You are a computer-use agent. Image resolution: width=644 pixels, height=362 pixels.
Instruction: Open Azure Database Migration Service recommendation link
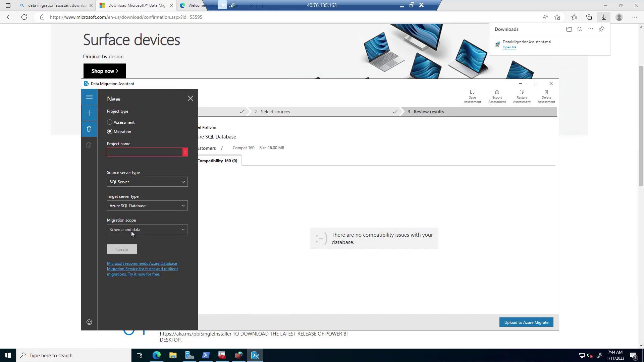pos(142,269)
